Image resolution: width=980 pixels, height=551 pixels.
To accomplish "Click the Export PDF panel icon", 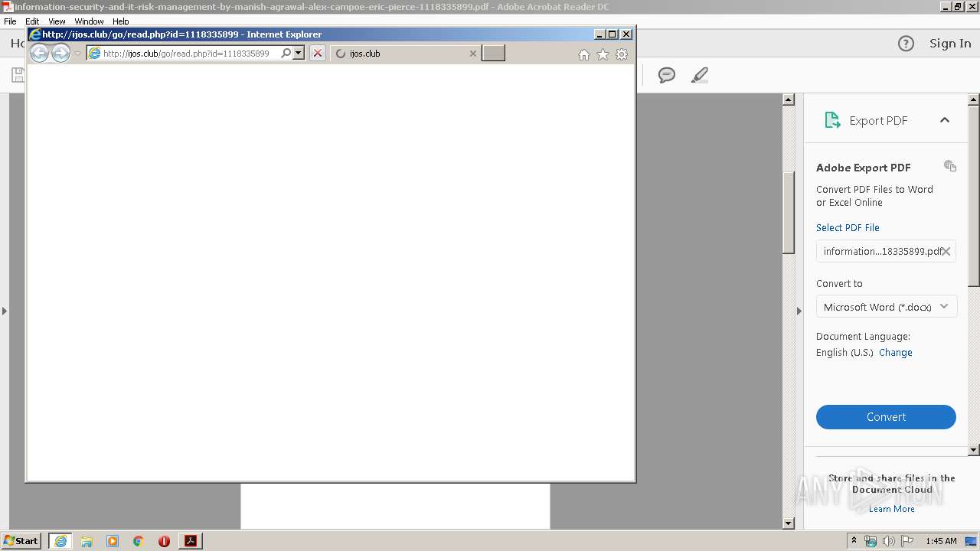I will pos(832,120).
